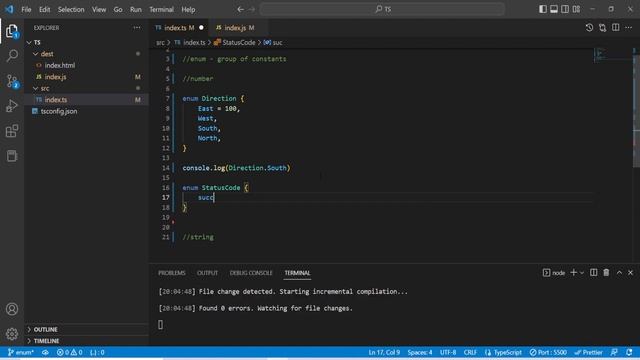Image resolution: width=640 pixels, height=360 pixels.
Task: Expand the Outline section
Action: click(86, 329)
